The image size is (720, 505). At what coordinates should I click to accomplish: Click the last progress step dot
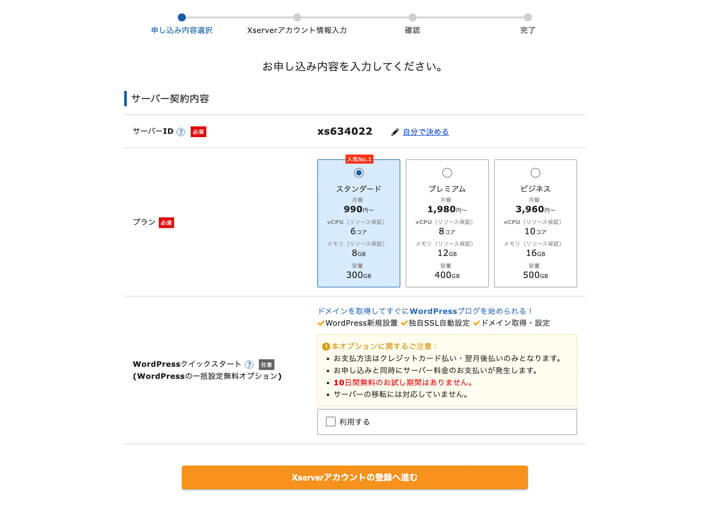pos(528,17)
